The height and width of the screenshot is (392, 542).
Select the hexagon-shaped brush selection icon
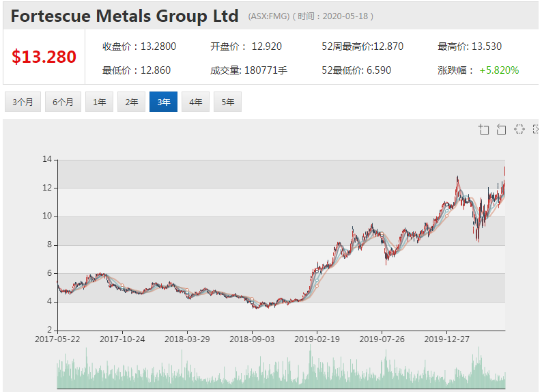coord(519,129)
